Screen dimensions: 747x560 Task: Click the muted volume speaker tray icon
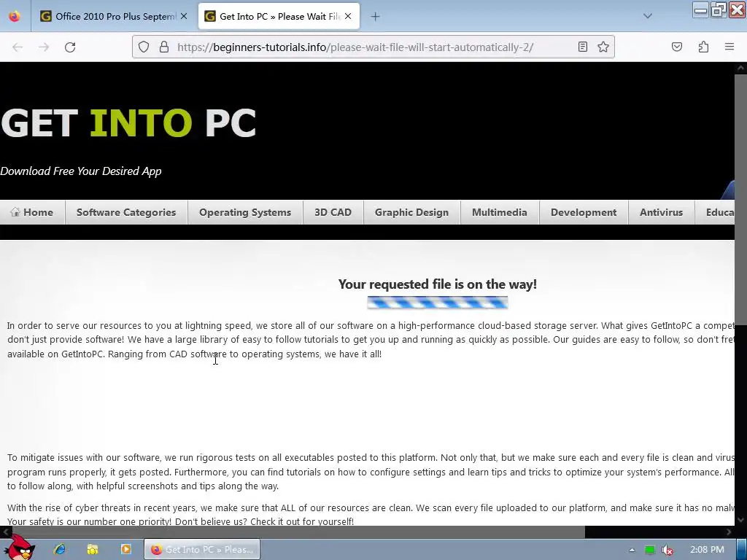668,550
